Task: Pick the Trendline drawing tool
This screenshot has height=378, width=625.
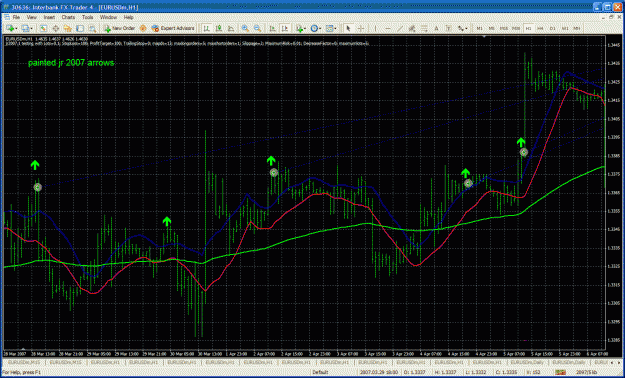Action: point(400,28)
